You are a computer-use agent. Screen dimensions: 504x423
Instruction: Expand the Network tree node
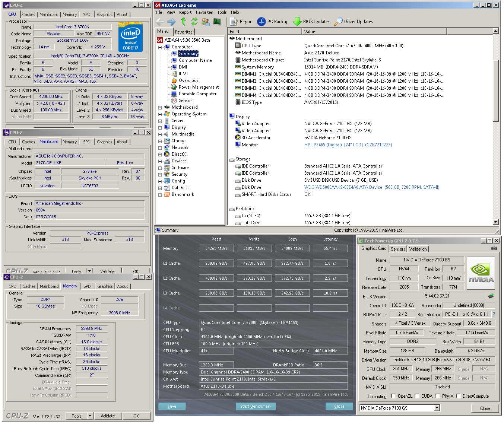pyautogui.click(x=160, y=148)
